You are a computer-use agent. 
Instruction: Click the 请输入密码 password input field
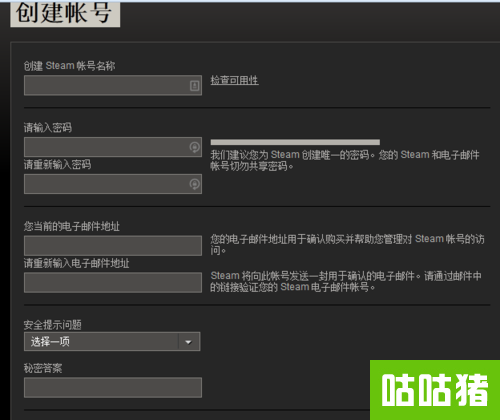point(113,147)
